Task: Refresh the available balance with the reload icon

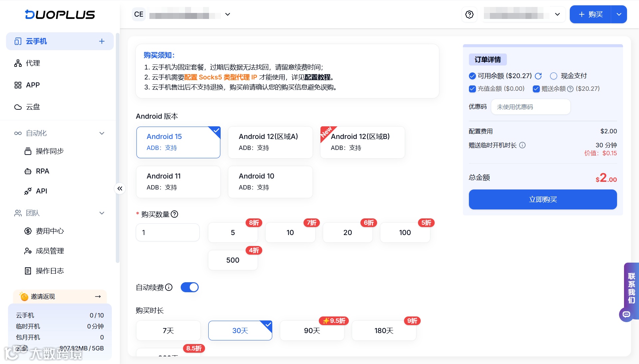Action: (x=538, y=76)
